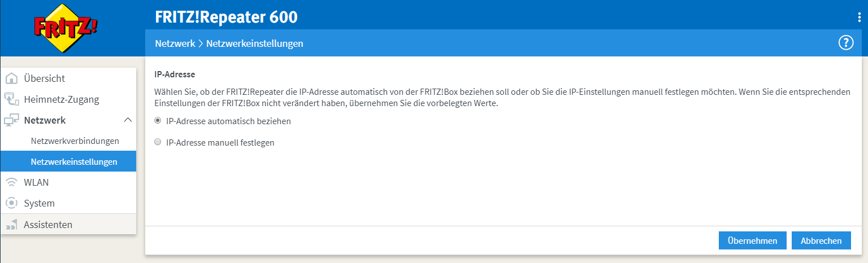The height and width of the screenshot is (263, 868).
Task: Open the Heimnetz-Zugang menu entry
Action: coord(61,99)
